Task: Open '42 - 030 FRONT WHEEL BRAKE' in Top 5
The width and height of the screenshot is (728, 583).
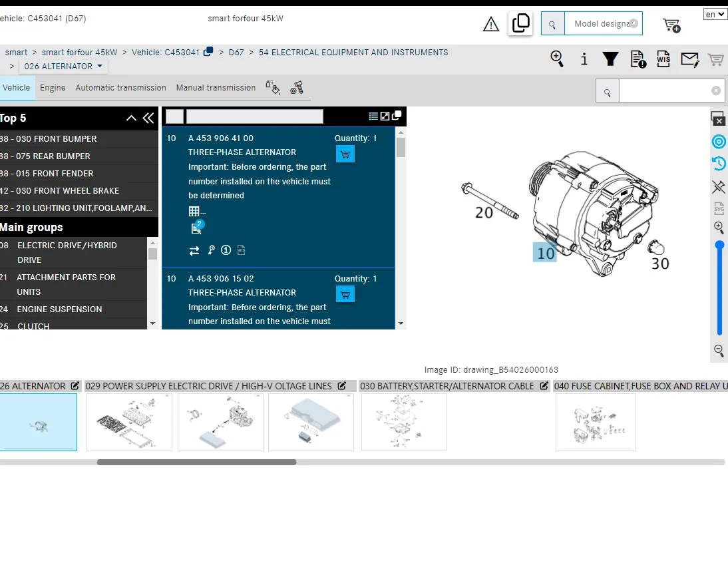Action: pos(79,191)
